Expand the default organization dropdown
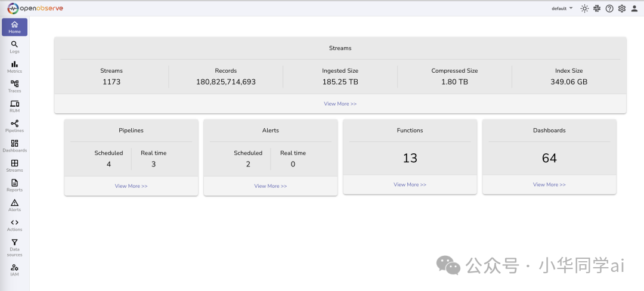 [x=562, y=8]
